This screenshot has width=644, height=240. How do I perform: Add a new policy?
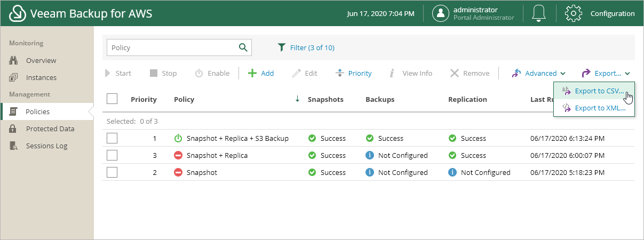click(261, 73)
